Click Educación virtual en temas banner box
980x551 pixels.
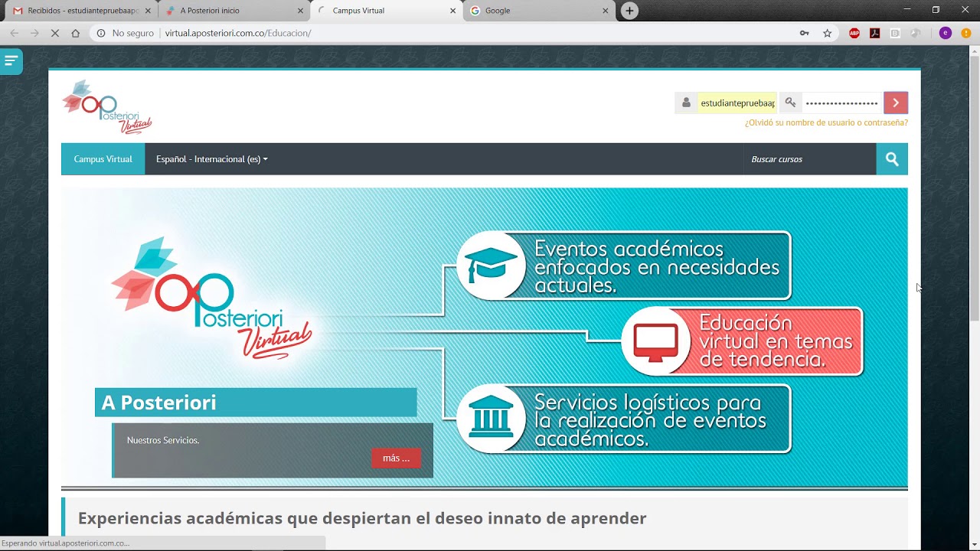click(x=743, y=341)
